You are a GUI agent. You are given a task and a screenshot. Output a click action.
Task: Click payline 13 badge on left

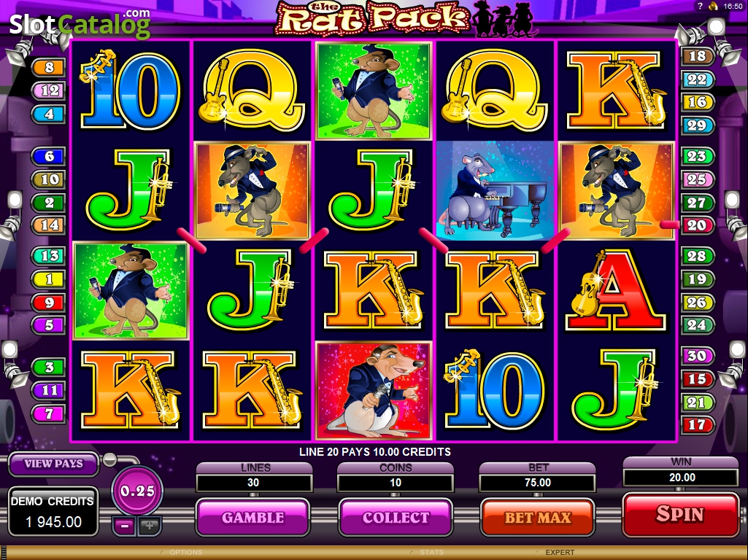[x=49, y=256]
